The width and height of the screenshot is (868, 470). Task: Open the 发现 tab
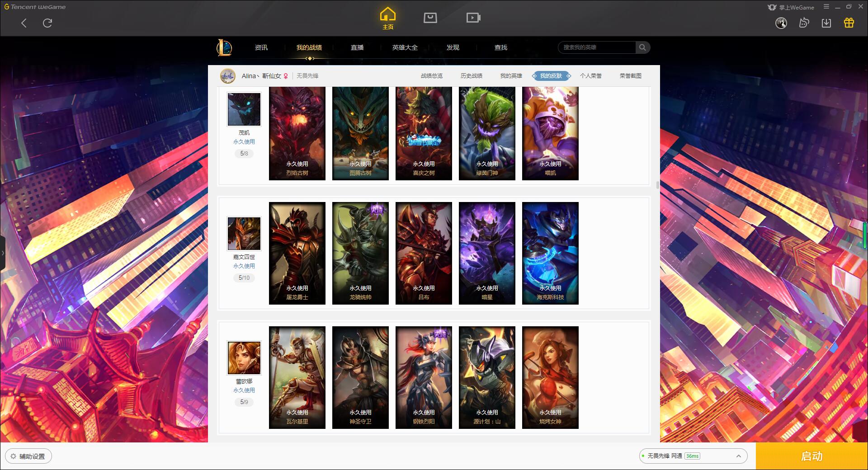[453, 47]
